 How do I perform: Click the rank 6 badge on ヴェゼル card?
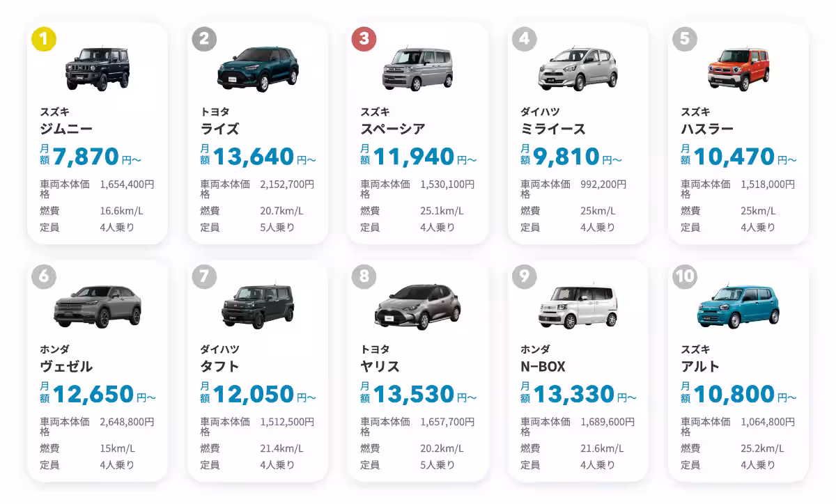pyautogui.click(x=44, y=276)
